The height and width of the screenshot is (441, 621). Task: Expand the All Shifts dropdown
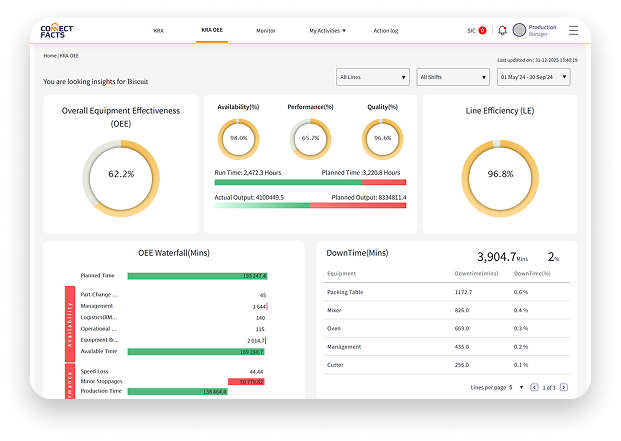point(452,77)
